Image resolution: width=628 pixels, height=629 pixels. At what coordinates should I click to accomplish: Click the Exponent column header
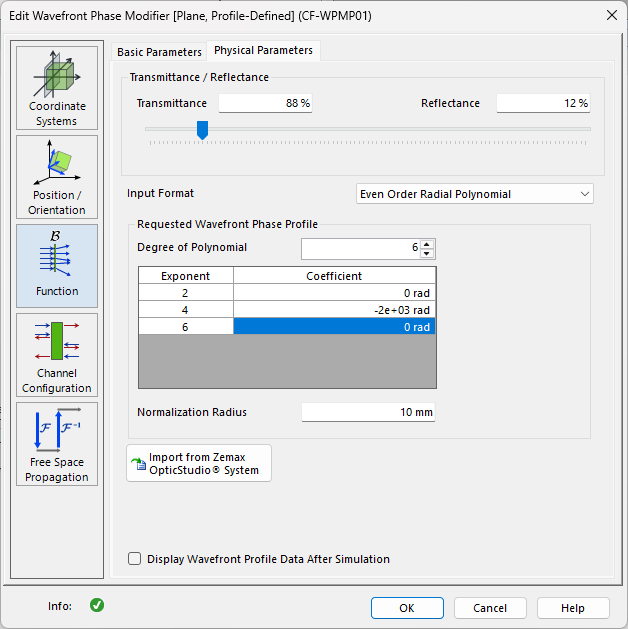pos(186,276)
